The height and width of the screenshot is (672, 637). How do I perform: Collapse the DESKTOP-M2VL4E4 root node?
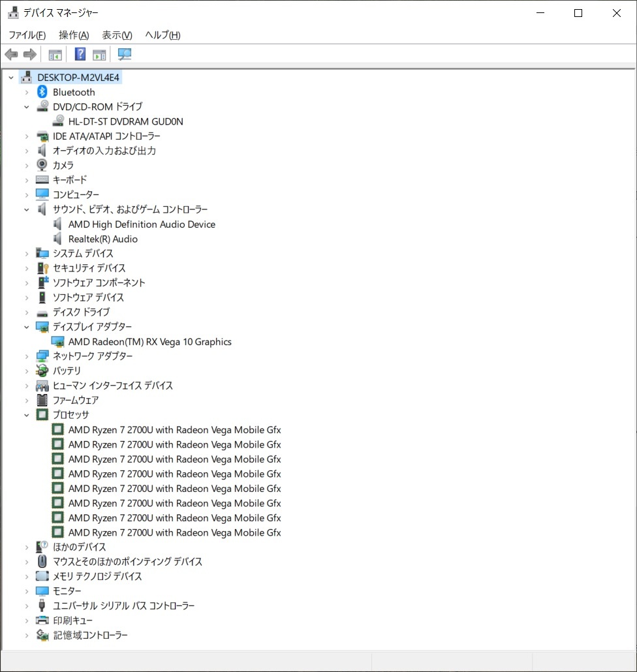(x=11, y=78)
